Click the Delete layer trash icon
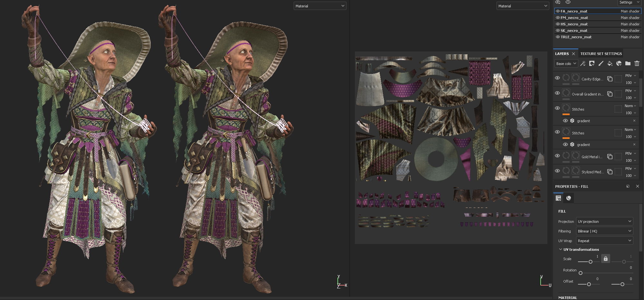The image size is (644, 300). tap(637, 63)
